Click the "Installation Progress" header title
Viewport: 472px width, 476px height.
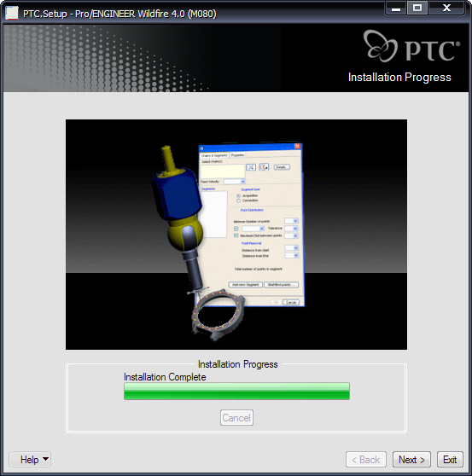click(399, 78)
